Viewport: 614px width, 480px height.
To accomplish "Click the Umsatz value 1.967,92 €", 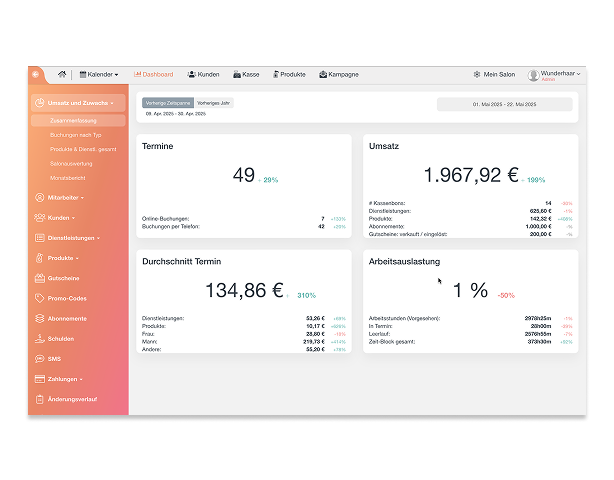I will pyautogui.click(x=471, y=175).
